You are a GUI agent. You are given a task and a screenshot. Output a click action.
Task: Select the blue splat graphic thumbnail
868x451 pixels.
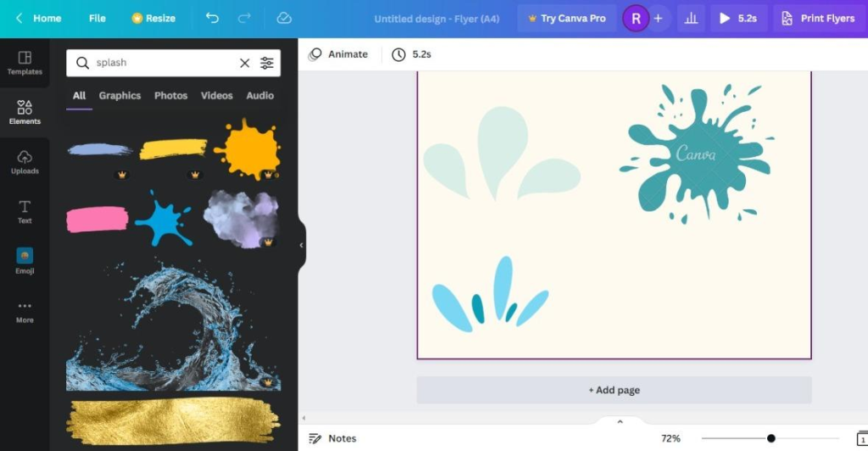[x=164, y=219]
